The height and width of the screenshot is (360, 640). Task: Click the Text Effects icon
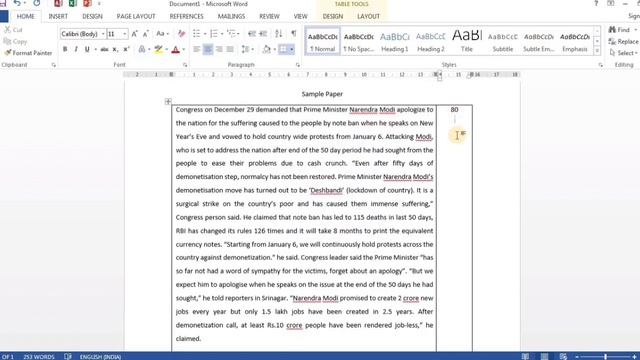[x=142, y=49]
